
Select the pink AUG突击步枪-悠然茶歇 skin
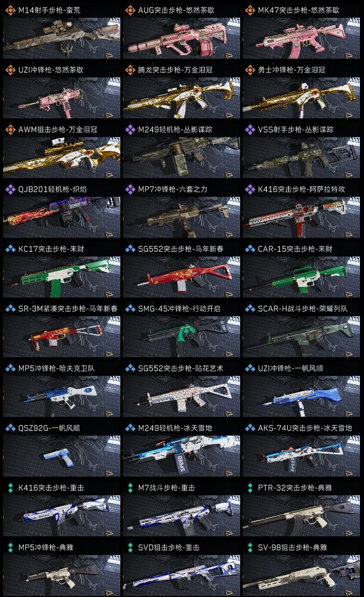pos(181,38)
